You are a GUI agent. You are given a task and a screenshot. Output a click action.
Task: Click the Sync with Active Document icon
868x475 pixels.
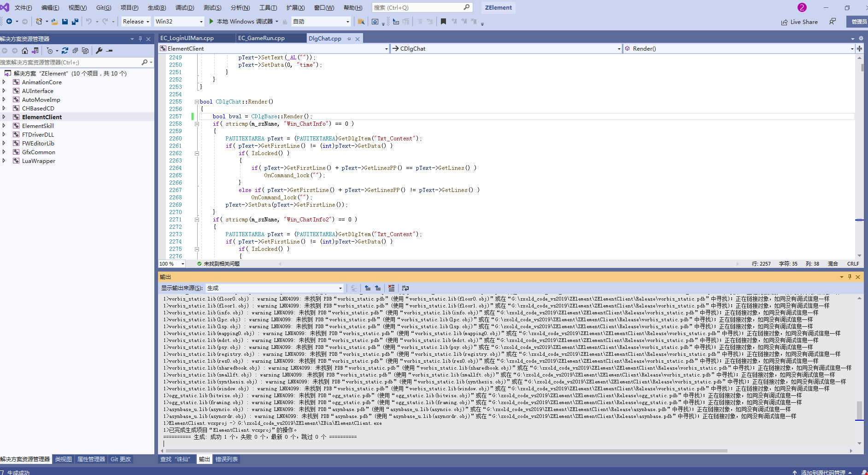click(65, 51)
